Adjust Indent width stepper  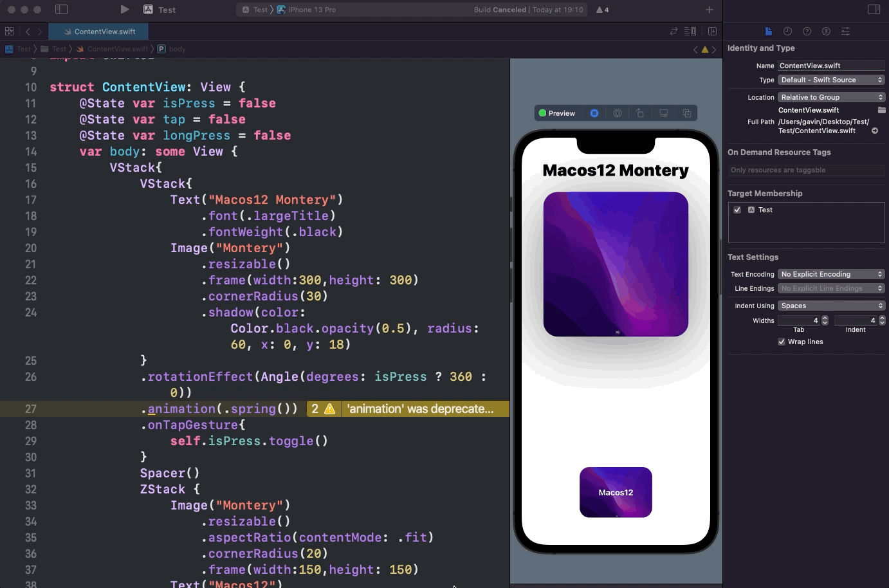(x=882, y=320)
